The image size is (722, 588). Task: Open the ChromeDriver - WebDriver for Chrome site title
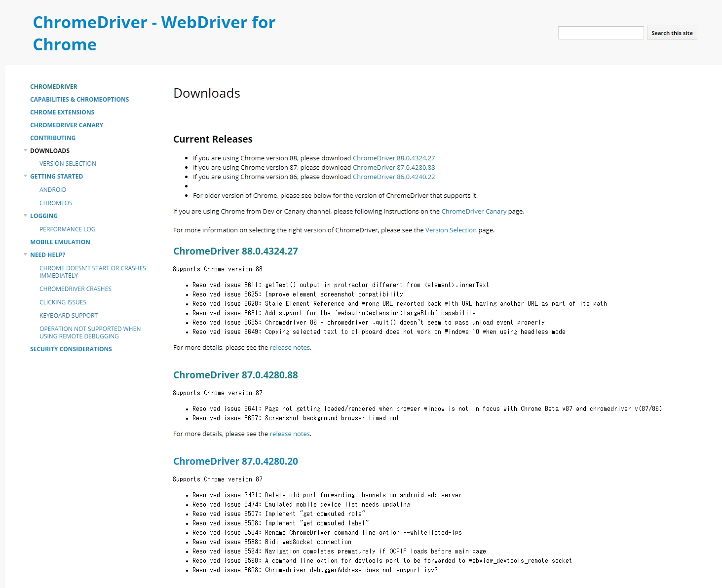pos(154,34)
